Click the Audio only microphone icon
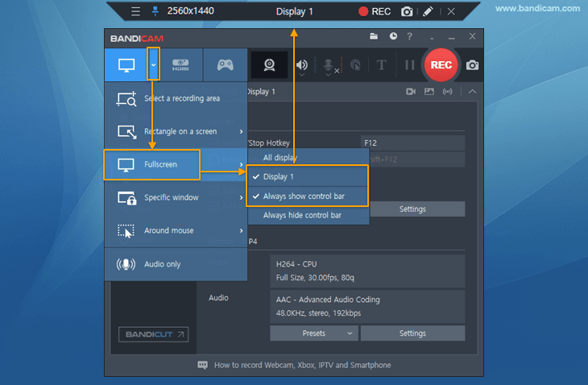The height and width of the screenshot is (385, 588). pos(126,264)
